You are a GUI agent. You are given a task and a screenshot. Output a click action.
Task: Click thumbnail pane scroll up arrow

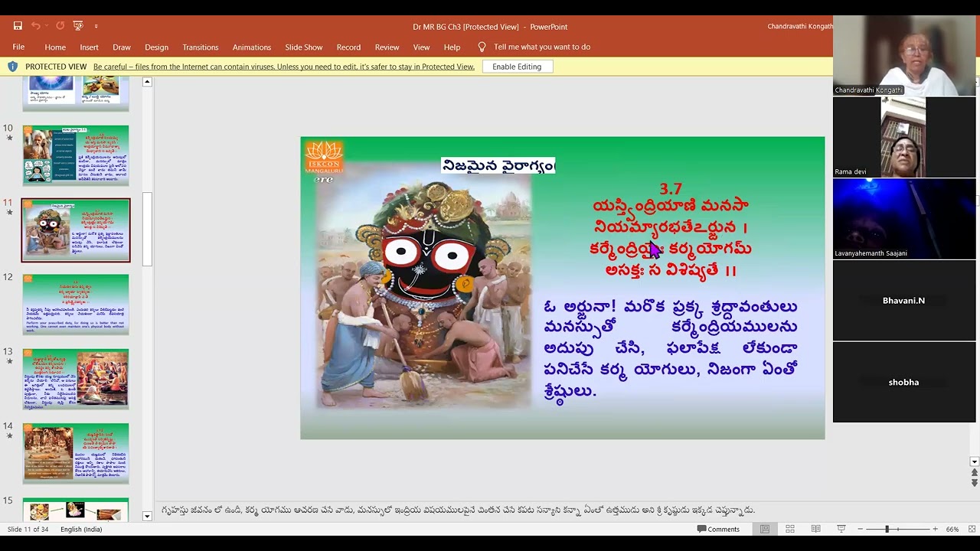pyautogui.click(x=147, y=82)
